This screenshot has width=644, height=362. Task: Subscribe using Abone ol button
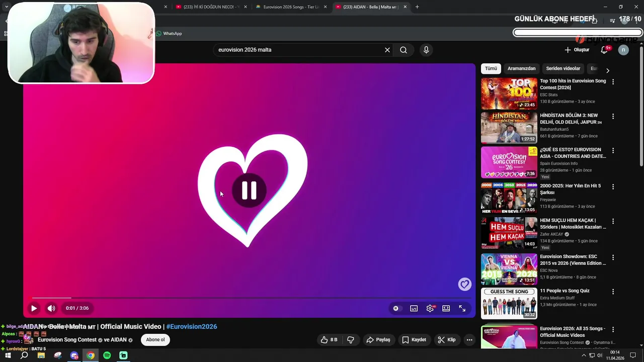pyautogui.click(x=155, y=340)
